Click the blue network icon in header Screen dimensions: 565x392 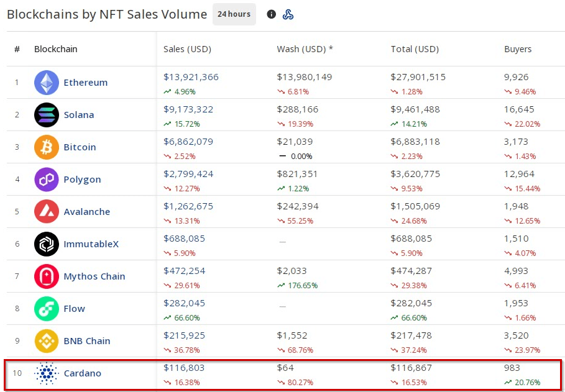288,14
